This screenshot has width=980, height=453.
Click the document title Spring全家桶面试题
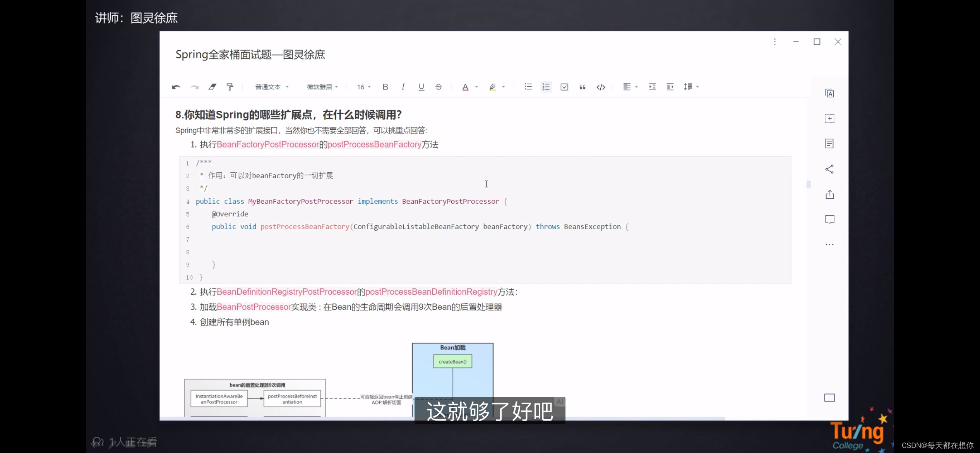250,55
